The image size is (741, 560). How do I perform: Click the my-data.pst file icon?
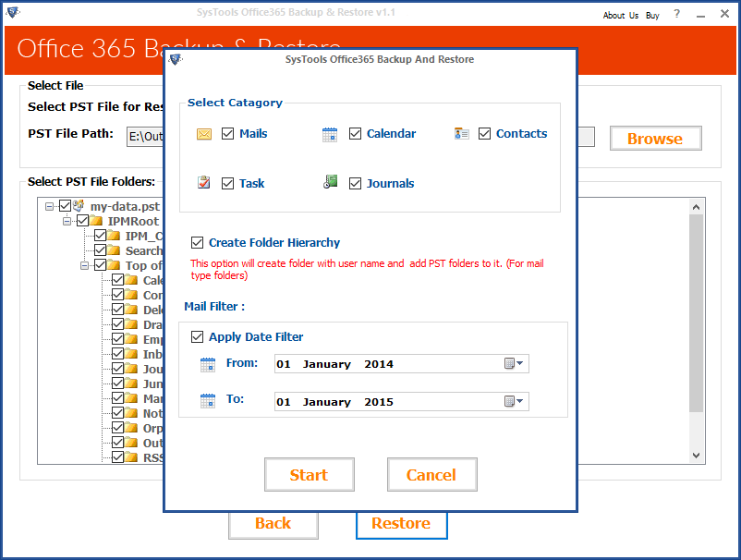click(x=79, y=205)
